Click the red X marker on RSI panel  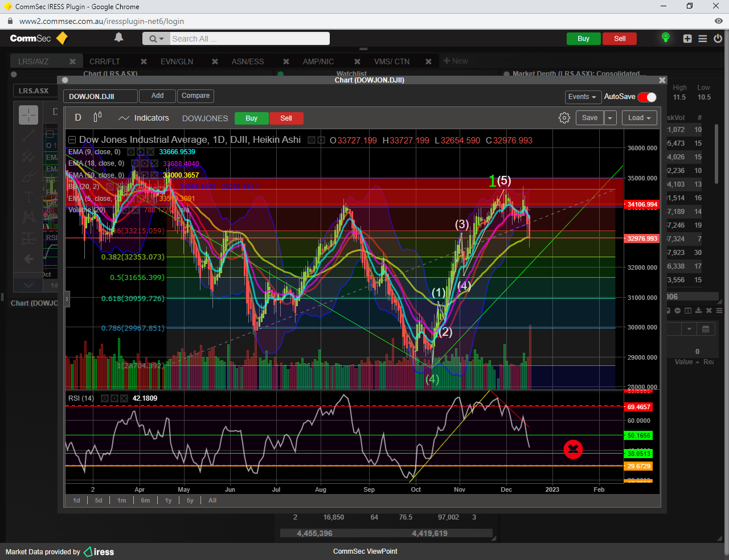(x=573, y=450)
